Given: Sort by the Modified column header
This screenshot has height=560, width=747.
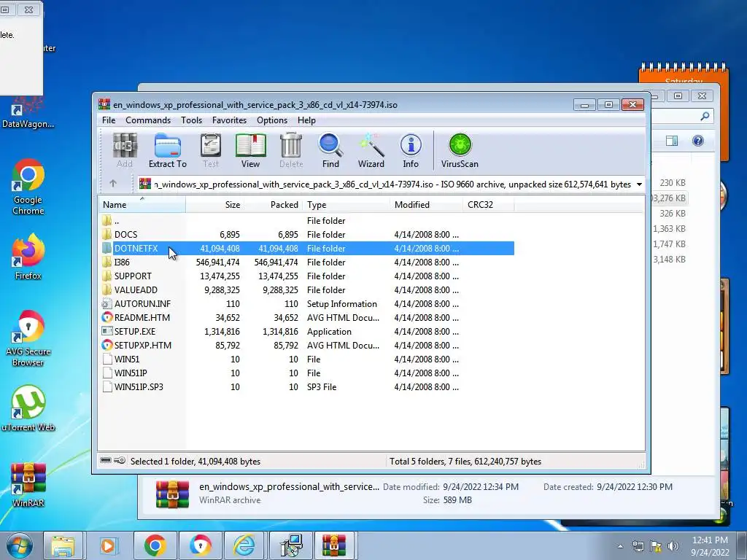Looking at the screenshot, I should (x=426, y=205).
